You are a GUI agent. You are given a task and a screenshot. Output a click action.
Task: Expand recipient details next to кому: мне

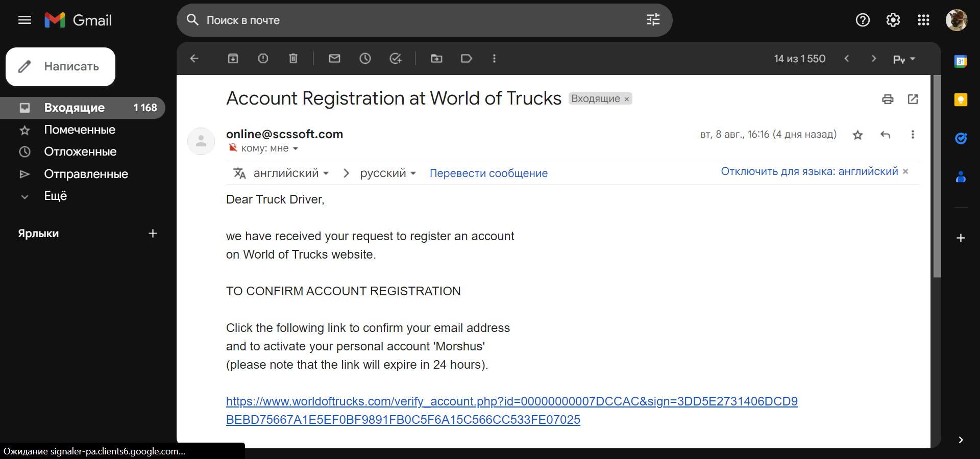click(296, 148)
